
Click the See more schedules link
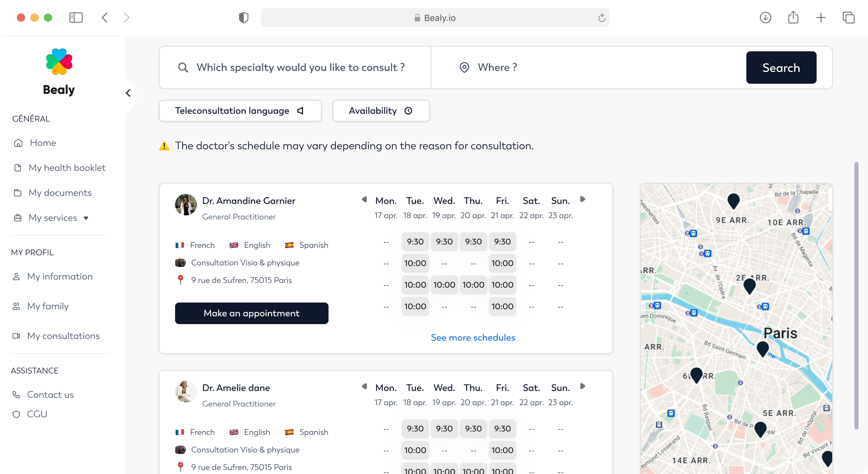point(473,337)
